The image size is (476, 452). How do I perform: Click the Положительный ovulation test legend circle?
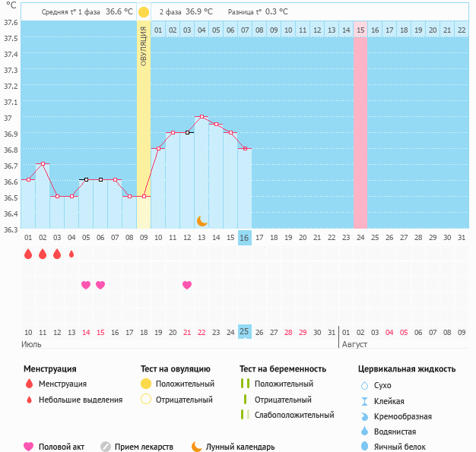tap(146, 384)
